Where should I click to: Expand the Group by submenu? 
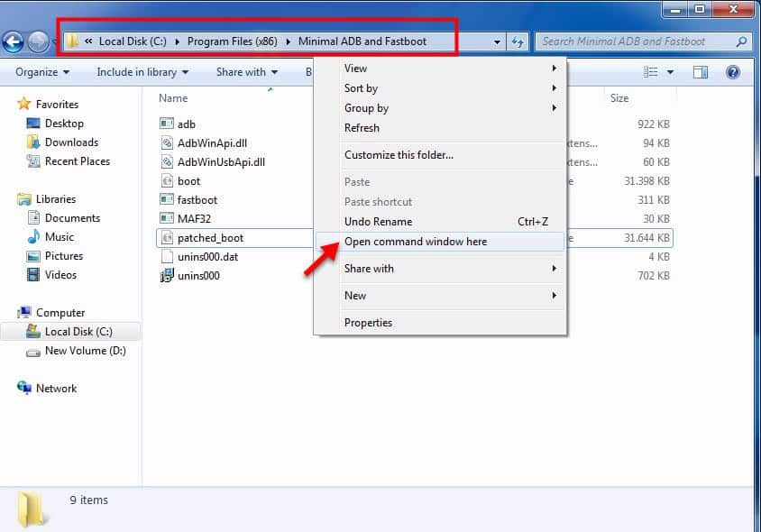pos(440,108)
